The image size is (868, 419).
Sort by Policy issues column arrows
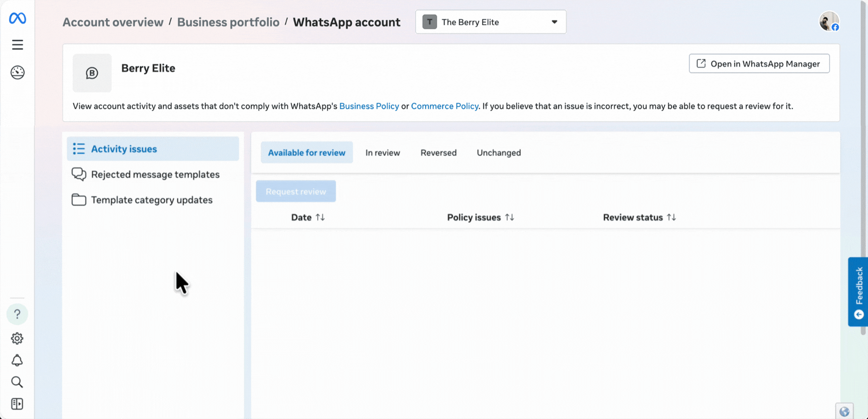510,217
